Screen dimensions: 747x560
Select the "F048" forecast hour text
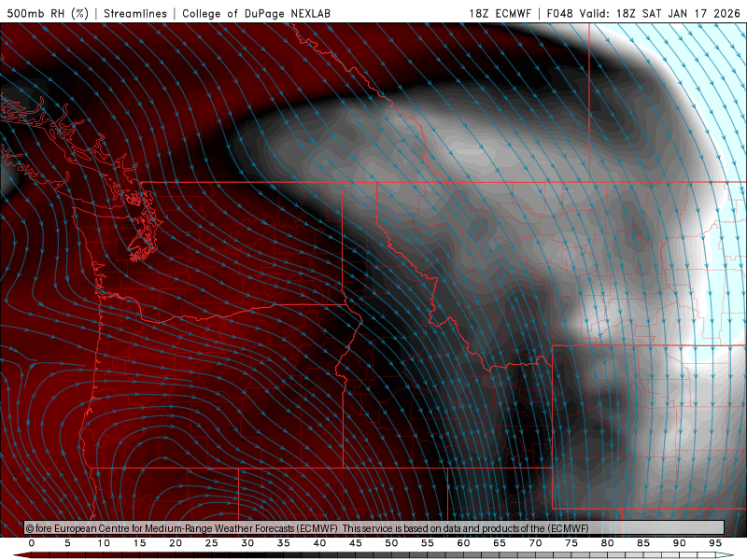(559, 13)
